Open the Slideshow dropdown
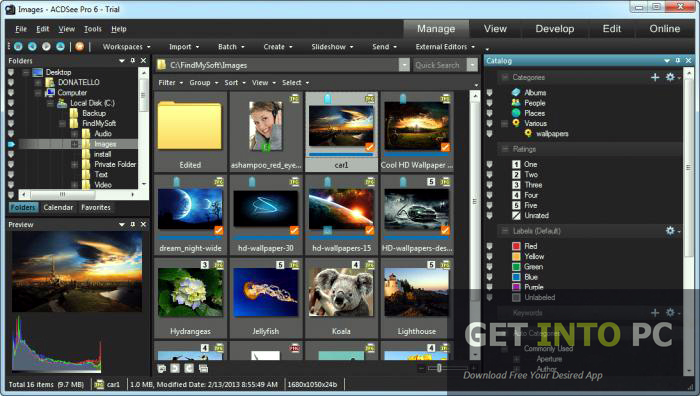 coord(332,46)
